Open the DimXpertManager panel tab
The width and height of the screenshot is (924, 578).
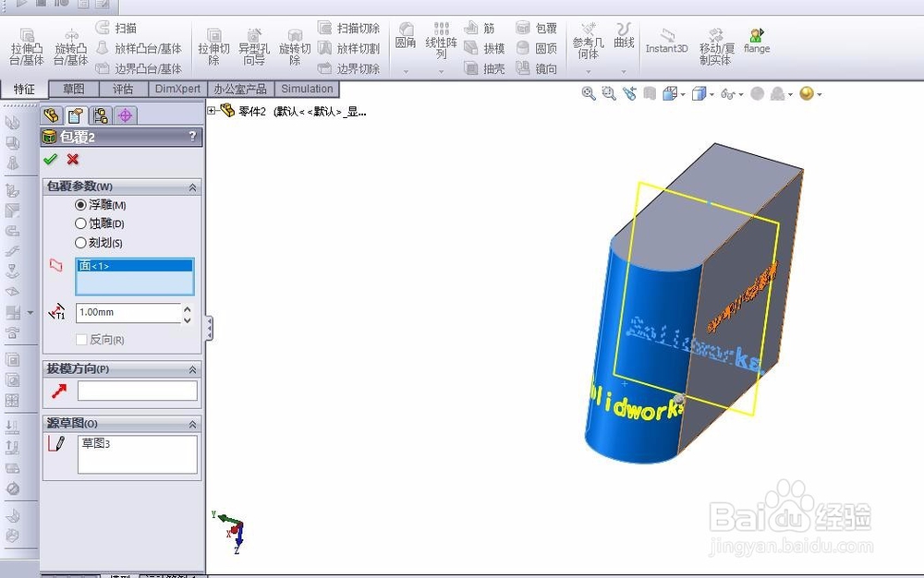point(125,114)
